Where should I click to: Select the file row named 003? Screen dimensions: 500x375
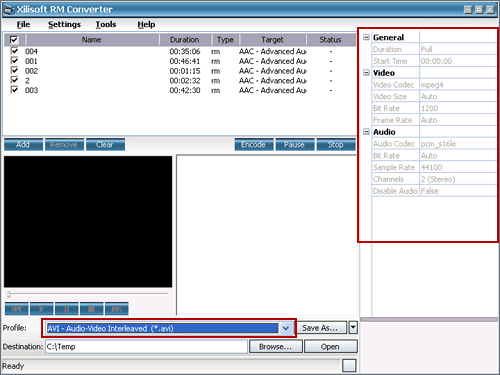[180, 90]
